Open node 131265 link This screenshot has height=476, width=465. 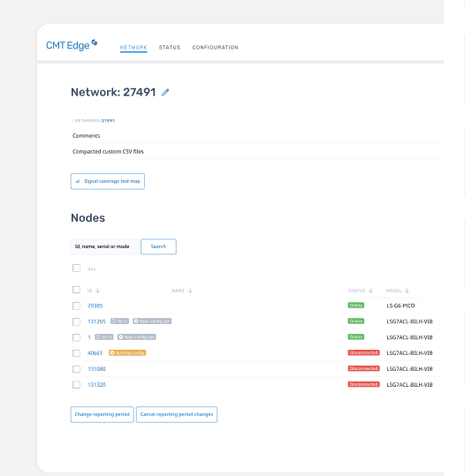click(x=96, y=321)
